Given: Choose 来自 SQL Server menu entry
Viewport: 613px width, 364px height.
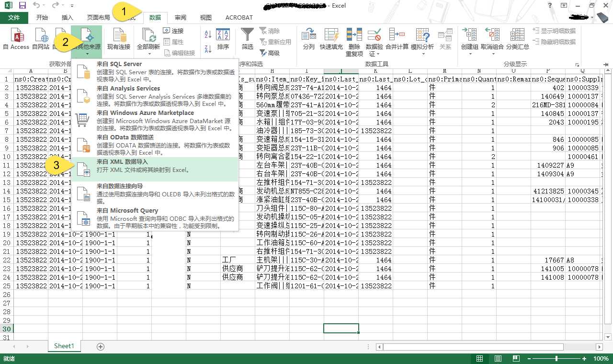Looking at the screenshot, I should coord(155,71).
